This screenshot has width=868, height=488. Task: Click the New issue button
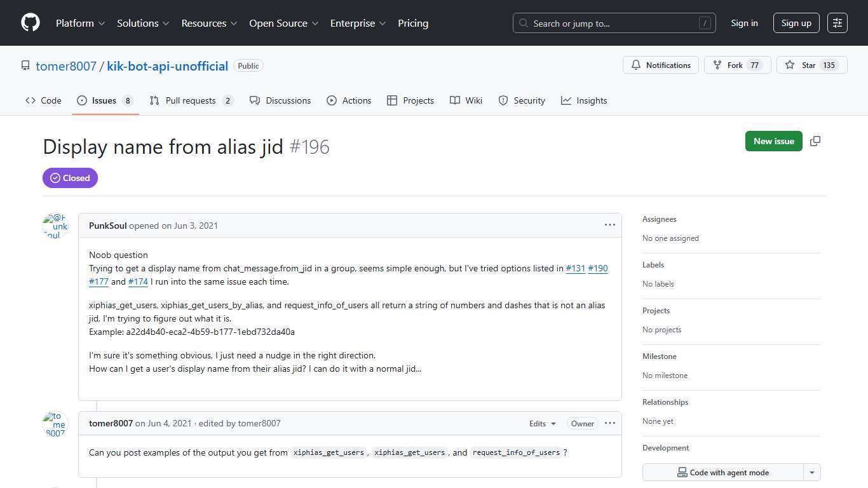pyautogui.click(x=773, y=141)
